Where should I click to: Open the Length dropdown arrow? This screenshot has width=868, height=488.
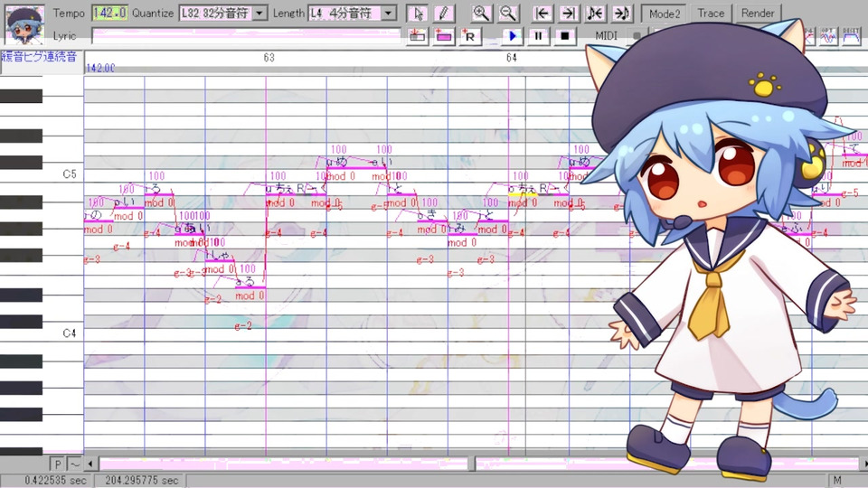[389, 14]
